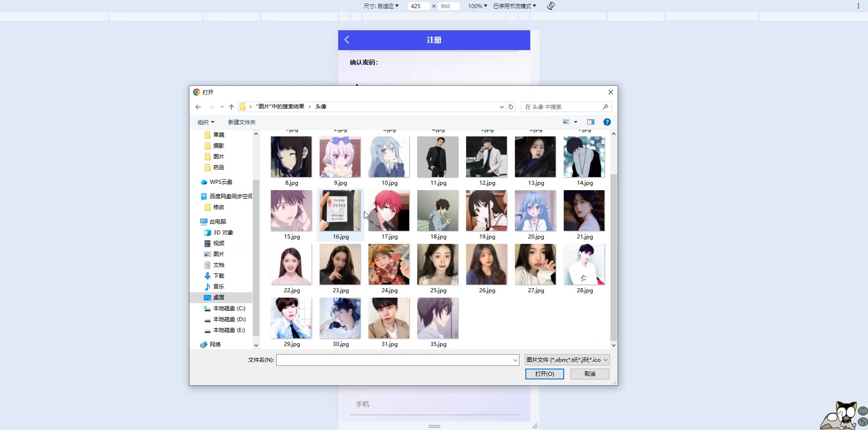
Task: Open 本地磁盘 (D:) drive
Action: point(225,319)
